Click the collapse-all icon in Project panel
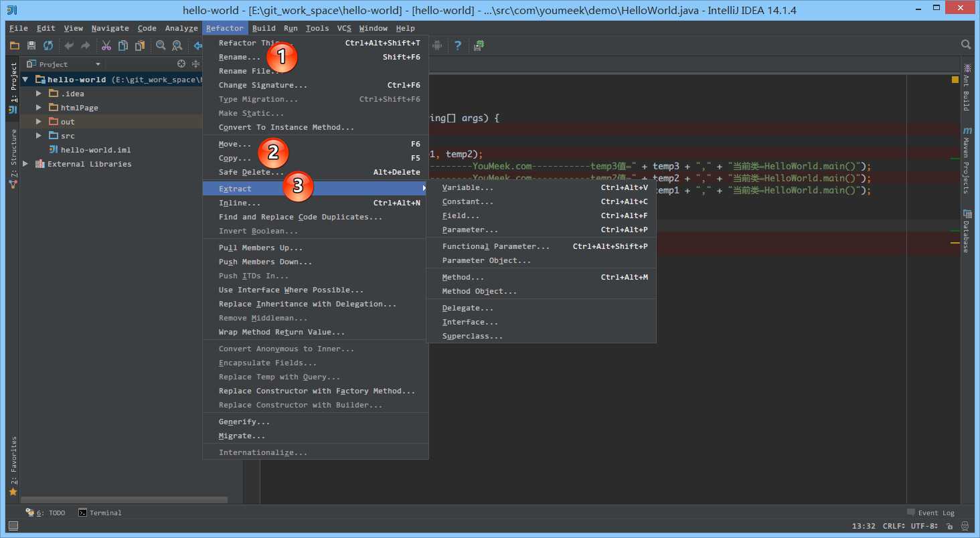The width and height of the screenshot is (980, 538). point(195,64)
